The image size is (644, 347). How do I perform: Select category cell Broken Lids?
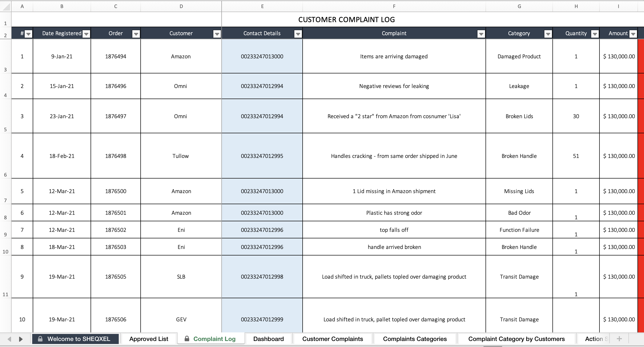pos(519,116)
